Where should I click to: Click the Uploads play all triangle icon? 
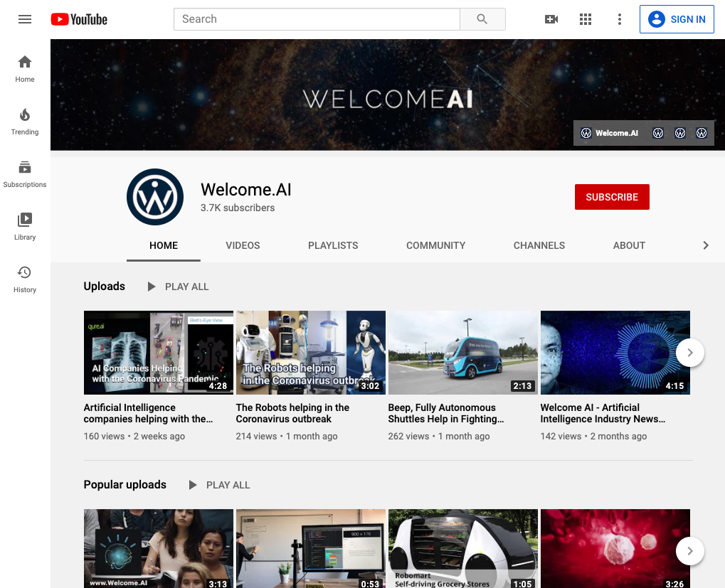pyautogui.click(x=152, y=287)
